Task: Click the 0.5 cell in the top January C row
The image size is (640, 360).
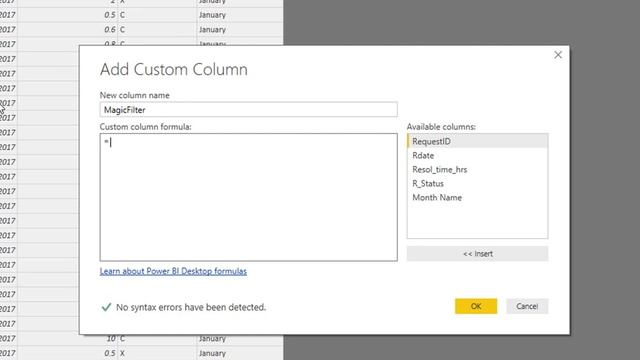Action: [68, 15]
